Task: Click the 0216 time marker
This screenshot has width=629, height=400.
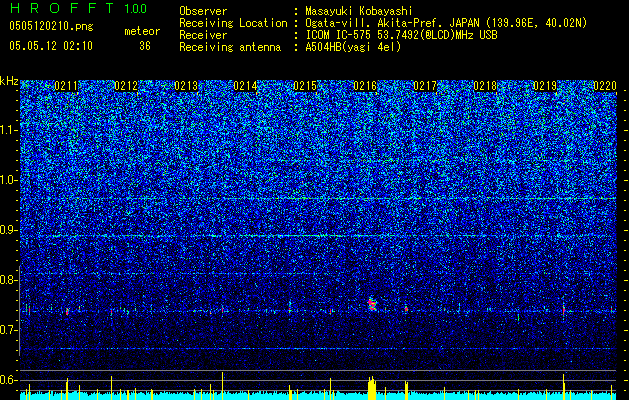Action: coord(365,86)
